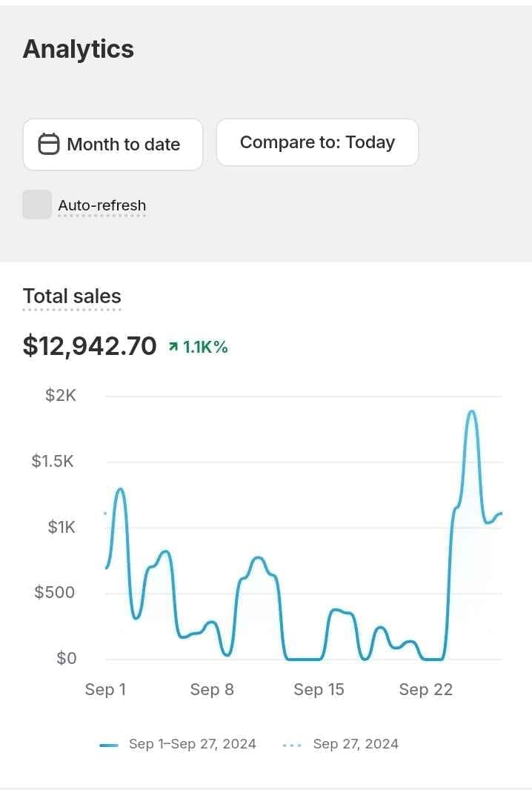Screen dimensions: 532x790
Task: Click solid line legend marker for Sep 1–Sep 27
Action: (109, 745)
